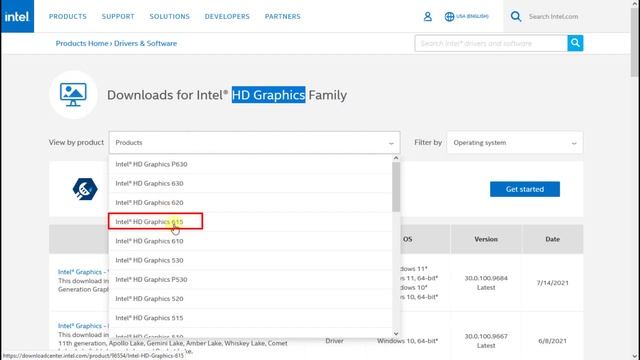Image resolution: width=640 pixels, height=360 pixels.
Task: Open the Operating system filter dropdown
Action: click(x=515, y=142)
